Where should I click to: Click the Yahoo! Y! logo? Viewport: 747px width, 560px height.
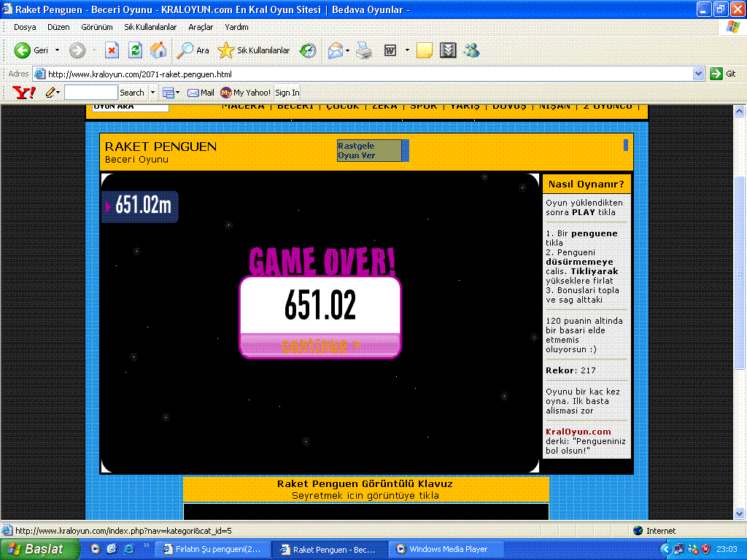(24, 93)
